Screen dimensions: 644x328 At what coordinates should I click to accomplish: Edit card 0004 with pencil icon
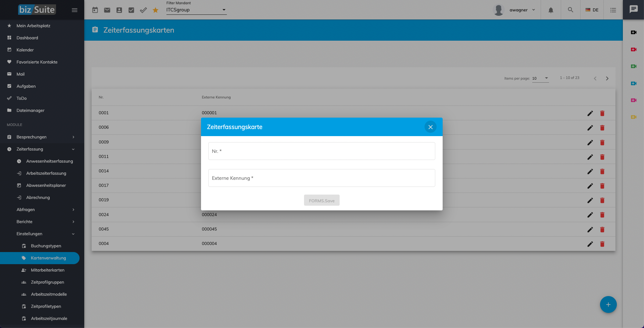point(590,244)
